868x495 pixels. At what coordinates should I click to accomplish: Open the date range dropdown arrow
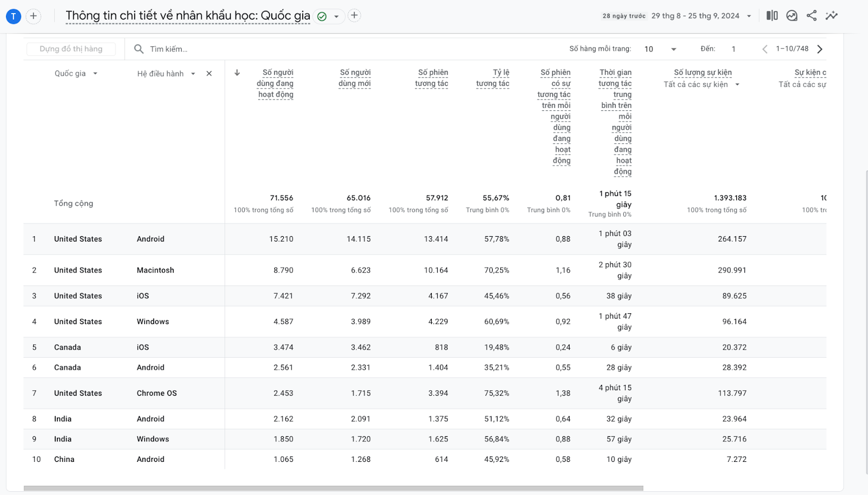point(749,16)
